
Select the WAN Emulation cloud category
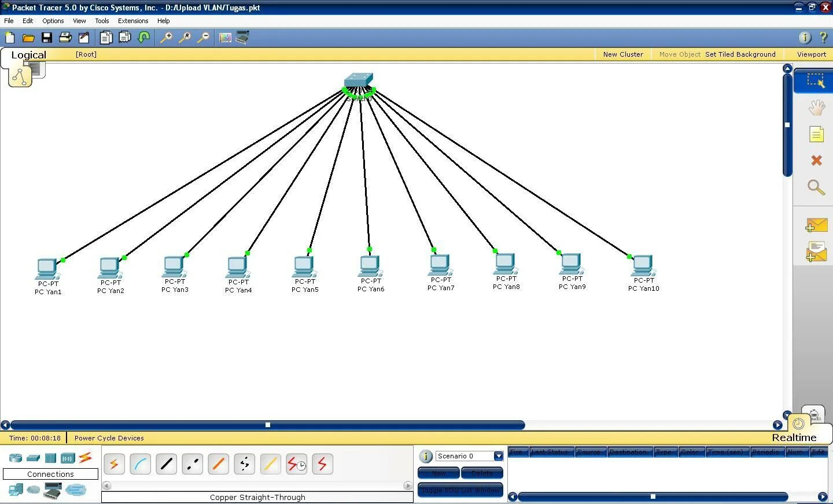(x=34, y=490)
